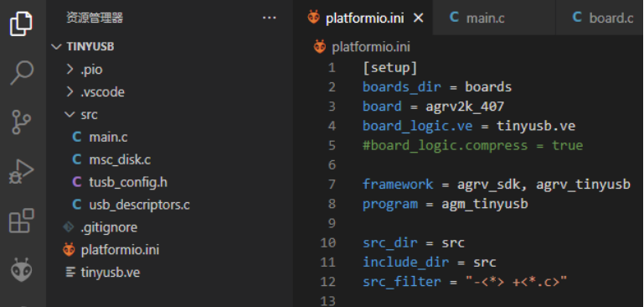Viewport: 644px width, 307px height.
Task: Expand the .pio folder
Action: point(70,69)
